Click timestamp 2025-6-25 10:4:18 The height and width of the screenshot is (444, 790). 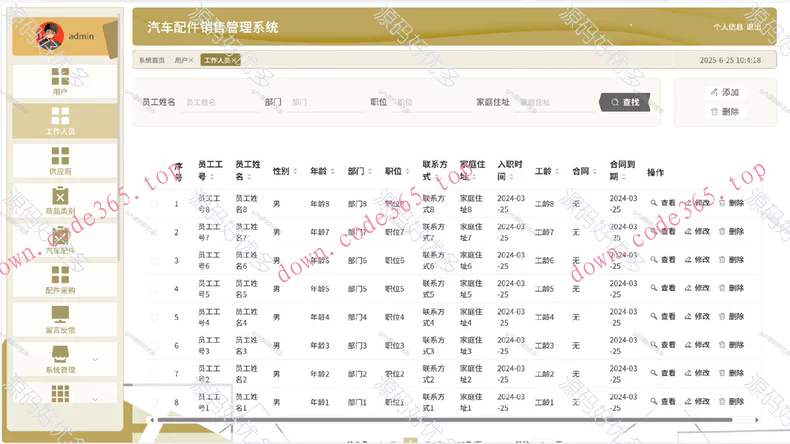click(730, 60)
